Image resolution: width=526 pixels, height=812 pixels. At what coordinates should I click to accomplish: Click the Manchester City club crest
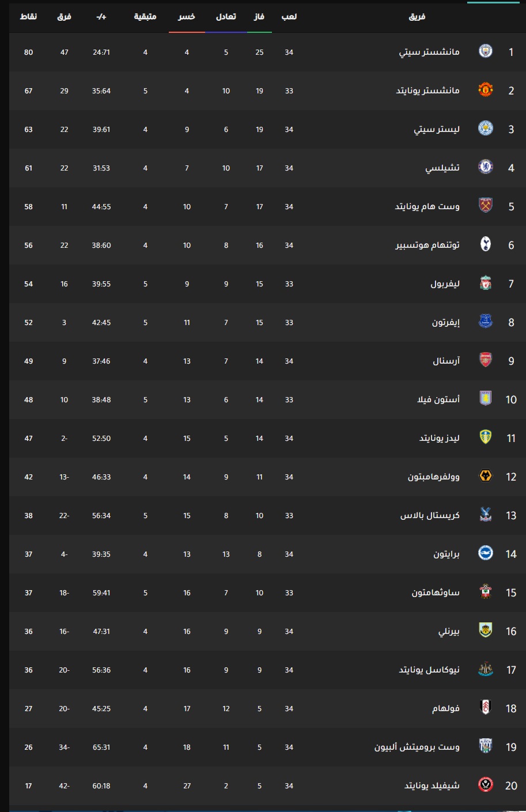(486, 52)
